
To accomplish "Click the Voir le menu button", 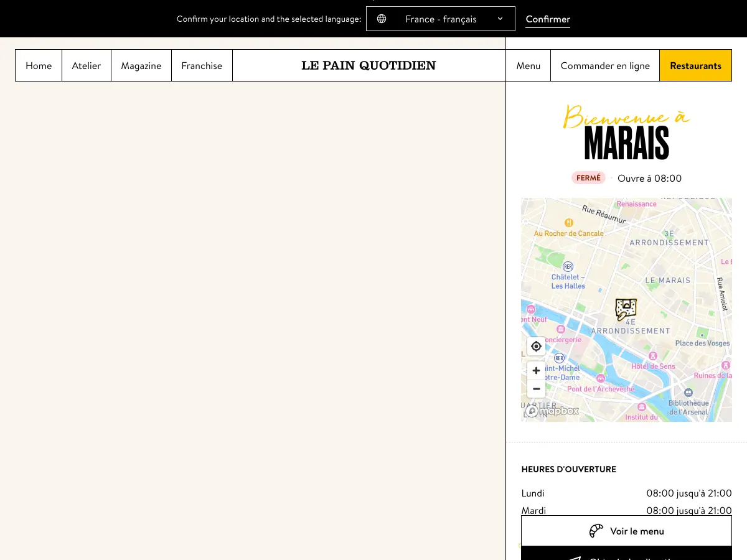I will pos(626,531).
